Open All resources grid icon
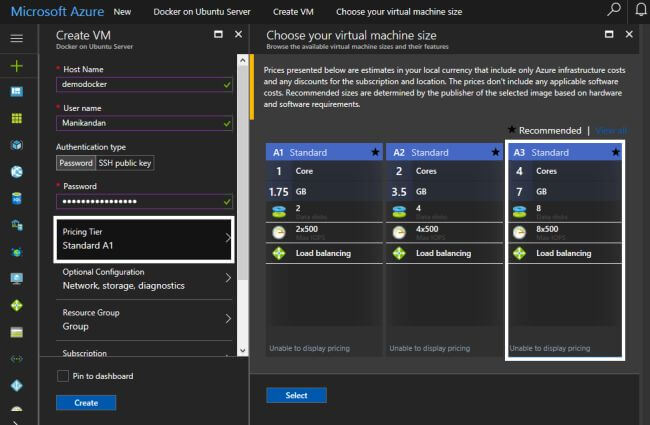650x425 pixels. coord(16,118)
